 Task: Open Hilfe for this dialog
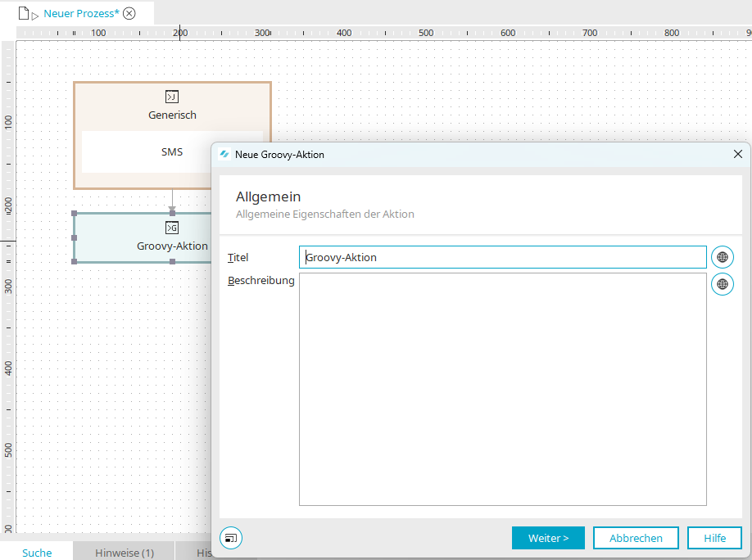click(x=714, y=538)
